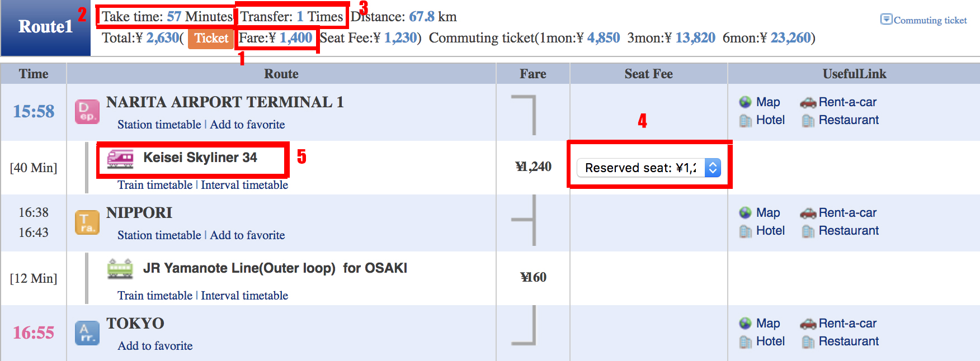Click the green JR Yamanote Line train icon
Viewport: 980px width, 361px height.
[x=120, y=269]
